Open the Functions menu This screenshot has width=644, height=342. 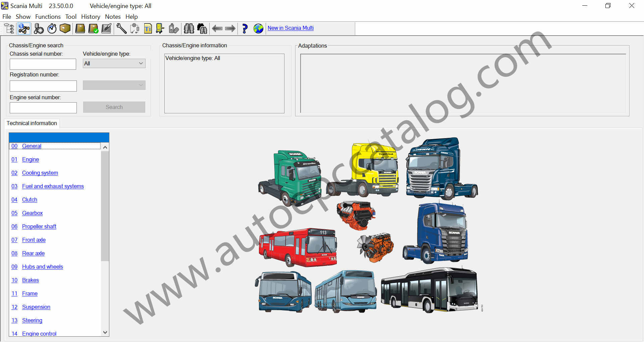tap(48, 17)
